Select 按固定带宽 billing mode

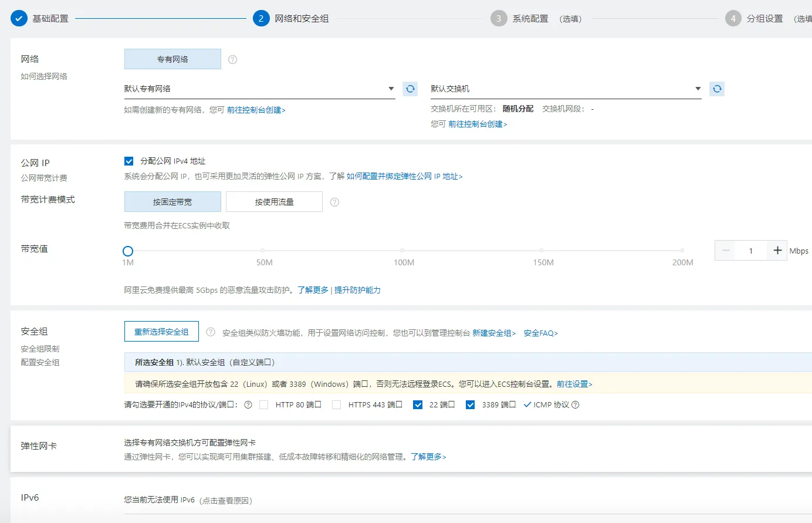click(x=172, y=201)
